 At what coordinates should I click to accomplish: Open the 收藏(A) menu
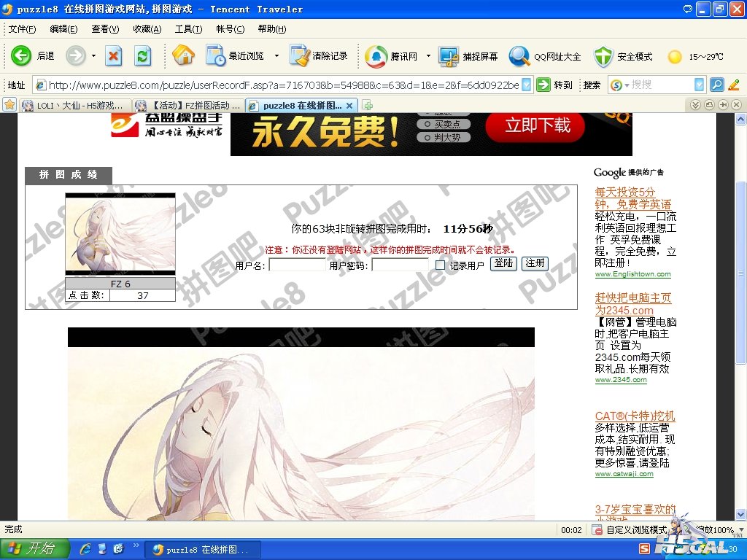coord(147,29)
